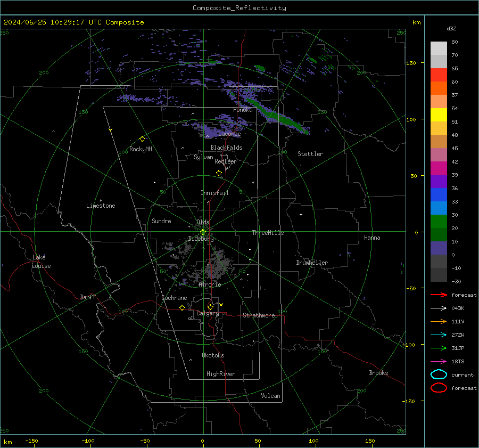Click the RockyMH label

pyautogui.click(x=141, y=149)
